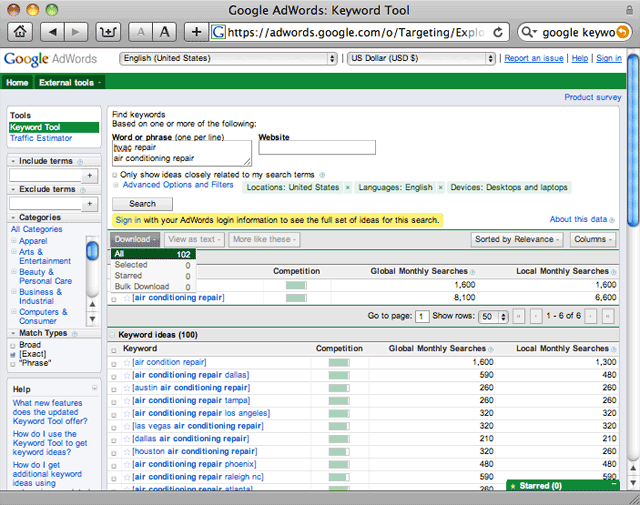This screenshot has height=505, width=640.
Task: Open View as text dropdown
Action: (194, 239)
